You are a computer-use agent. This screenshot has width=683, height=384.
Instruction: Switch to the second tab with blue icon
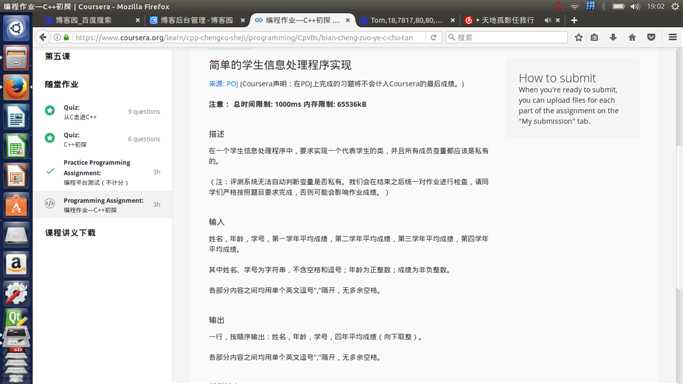coord(196,20)
